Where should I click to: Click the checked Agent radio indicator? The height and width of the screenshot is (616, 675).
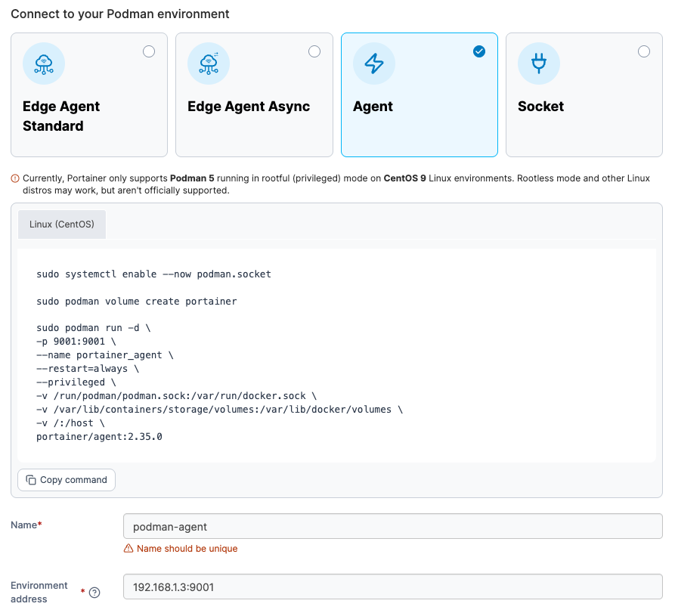[x=479, y=51]
